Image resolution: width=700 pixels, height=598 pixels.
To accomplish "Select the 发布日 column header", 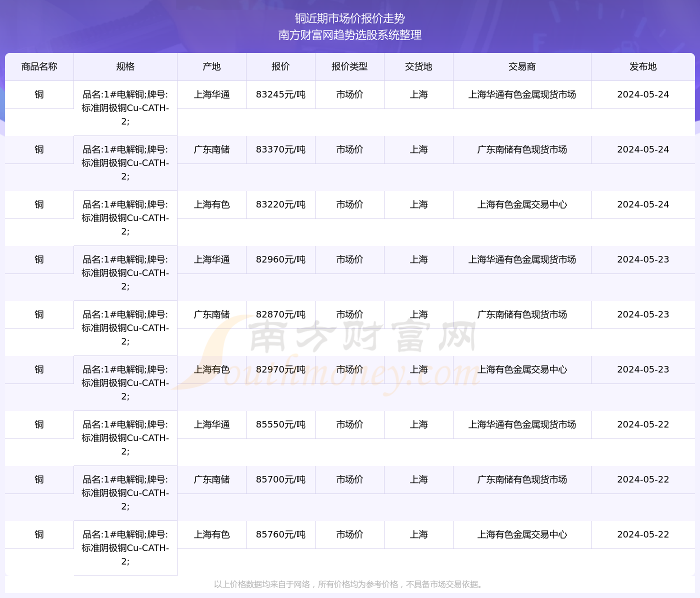I will pyautogui.click(x=643, y=66).
